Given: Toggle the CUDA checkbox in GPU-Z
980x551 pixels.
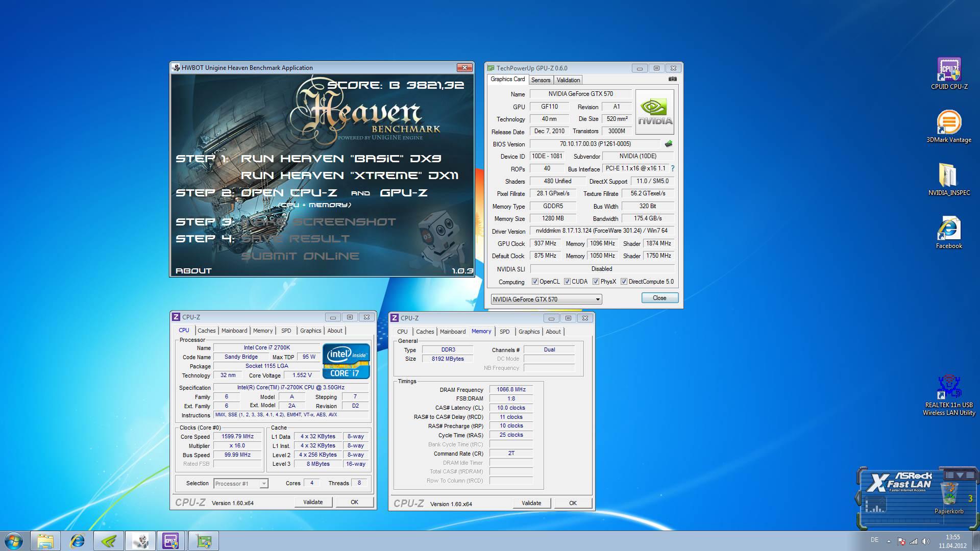Looking at the screenshot, I should (x=567, y=282).
